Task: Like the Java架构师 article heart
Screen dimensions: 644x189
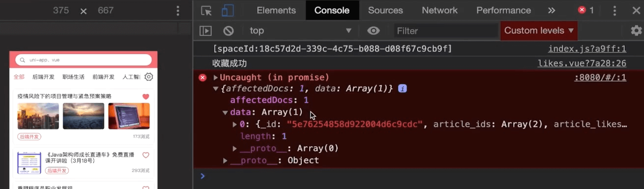Action: pos(146,155)
